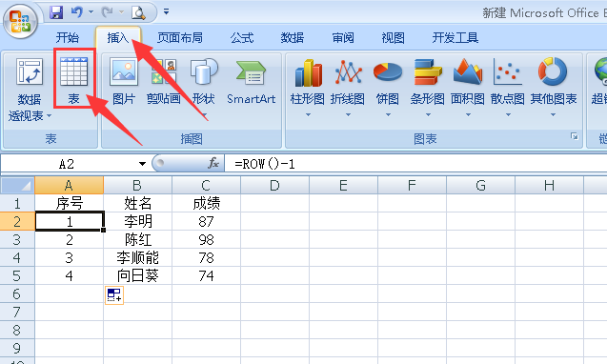Switch to the 开始 tab
The width and height of the screenshot is (607, 364).
click(68, 37)
